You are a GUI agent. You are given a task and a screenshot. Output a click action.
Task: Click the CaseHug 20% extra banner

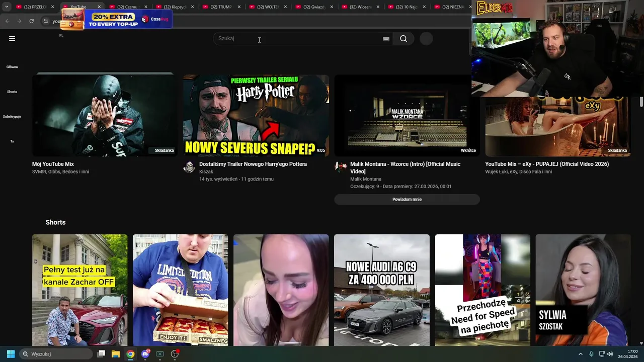(117, 19)
